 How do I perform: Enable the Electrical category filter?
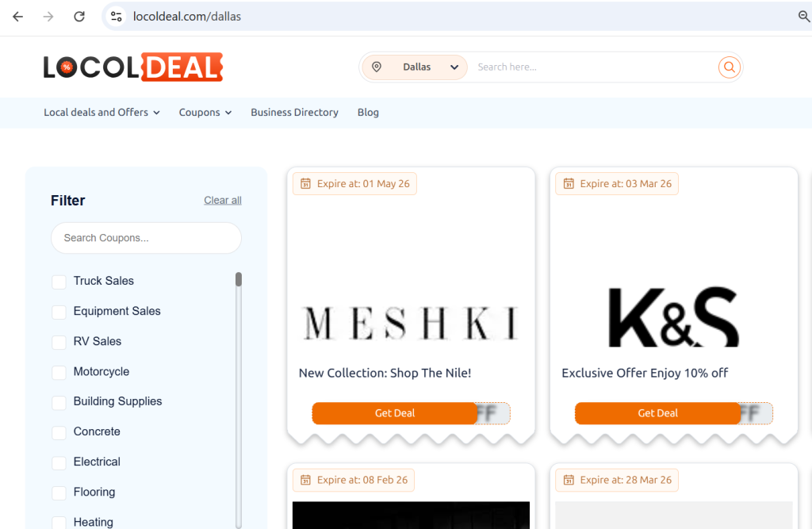[59, 462]
